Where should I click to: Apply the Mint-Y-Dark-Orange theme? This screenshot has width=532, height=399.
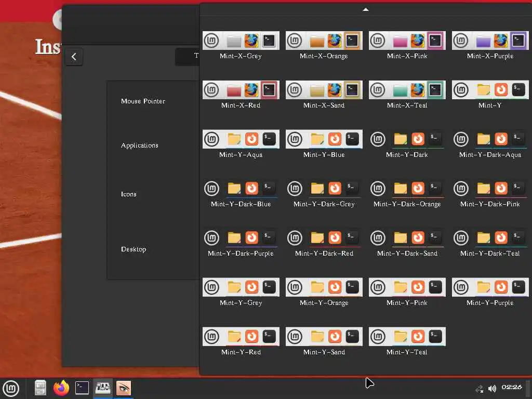407,188
